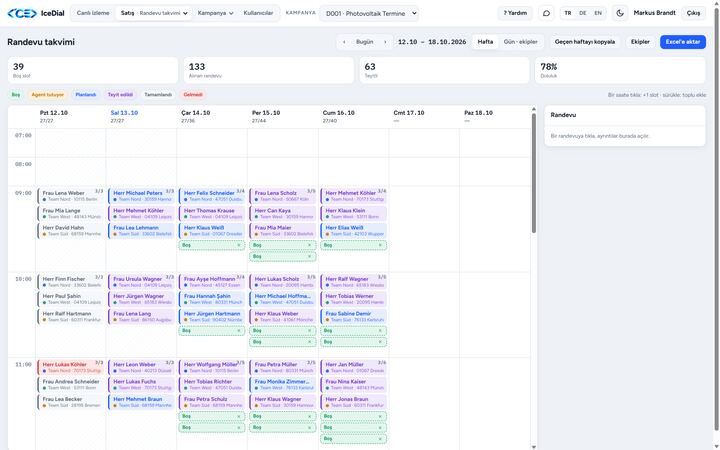Select the Gün · ekipler view

521,42
